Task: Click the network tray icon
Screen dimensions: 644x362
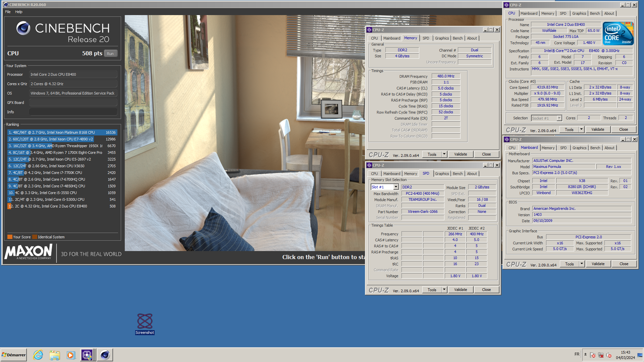Action: [x=601, y=355]
